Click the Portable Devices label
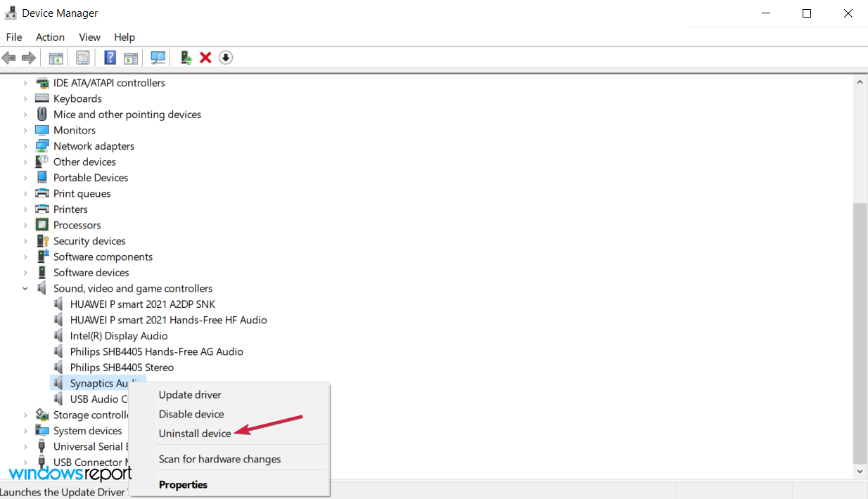868x499 pixels. point(91,178)
